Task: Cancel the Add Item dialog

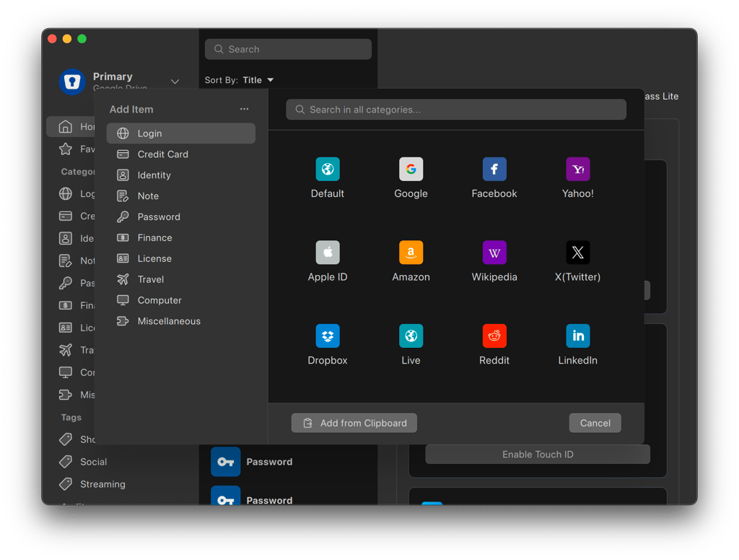Action: coord(595,423)
